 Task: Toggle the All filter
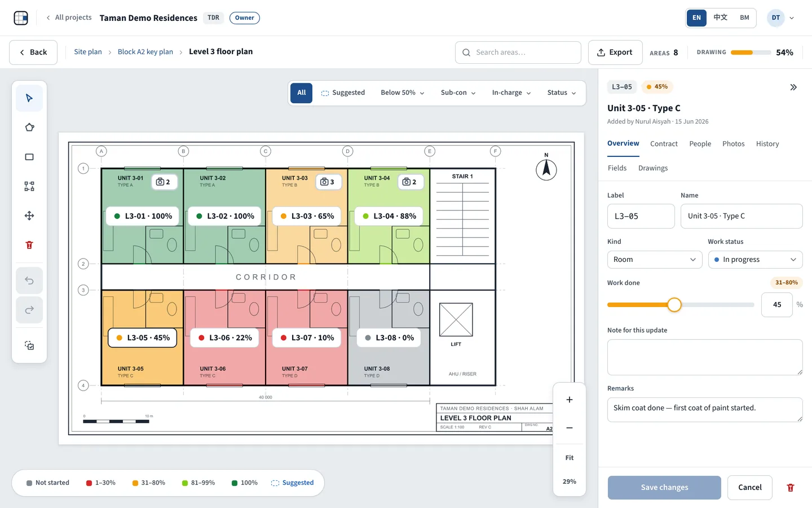click(x=301, y=93)
